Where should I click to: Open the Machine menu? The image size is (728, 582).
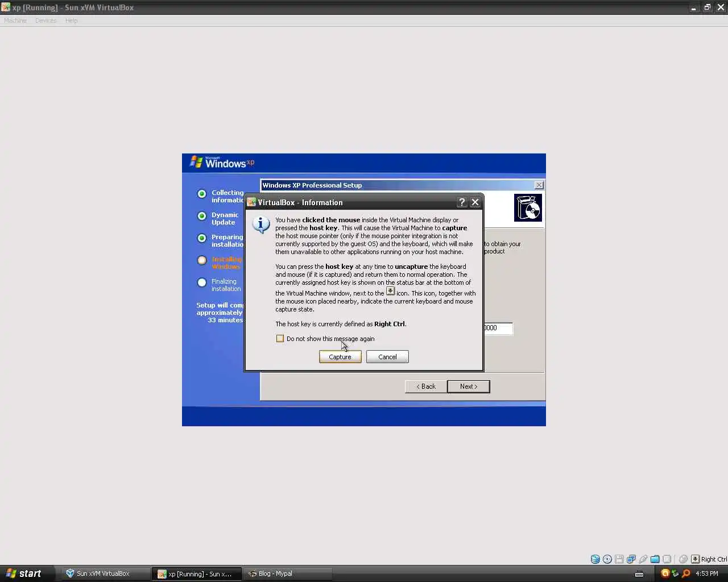click(x=15, y=20)
